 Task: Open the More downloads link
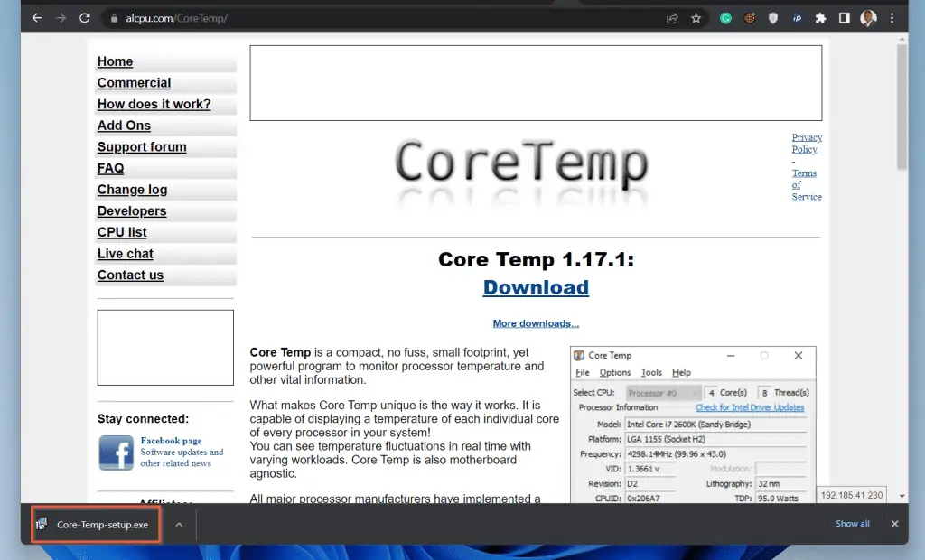pyautogui.click(x=536, y=323)
